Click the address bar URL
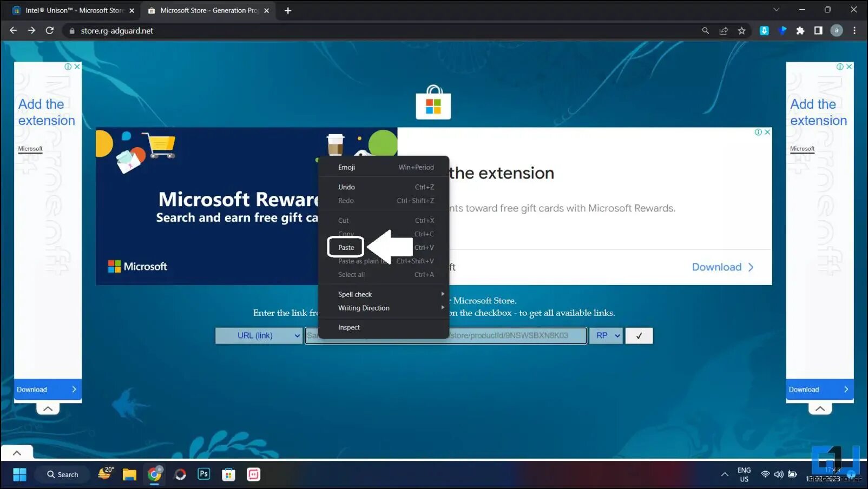Screen dimensions: 868x489 click(117, 31)
